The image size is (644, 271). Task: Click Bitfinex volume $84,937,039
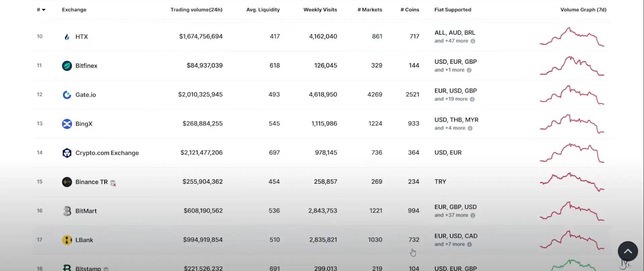pos(205,65)
